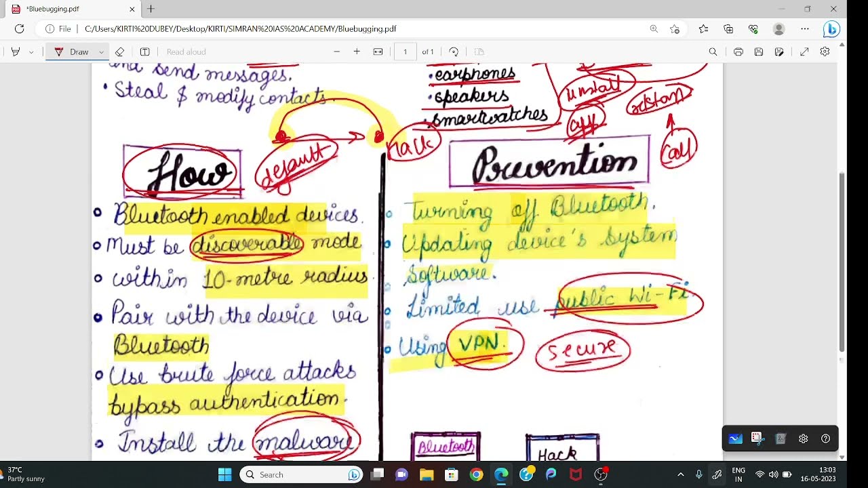Viewport: 868px width, 488px height.
Task: Open PDF viewer settings gear
Action: pyautogui.click(x=825, y=52)
